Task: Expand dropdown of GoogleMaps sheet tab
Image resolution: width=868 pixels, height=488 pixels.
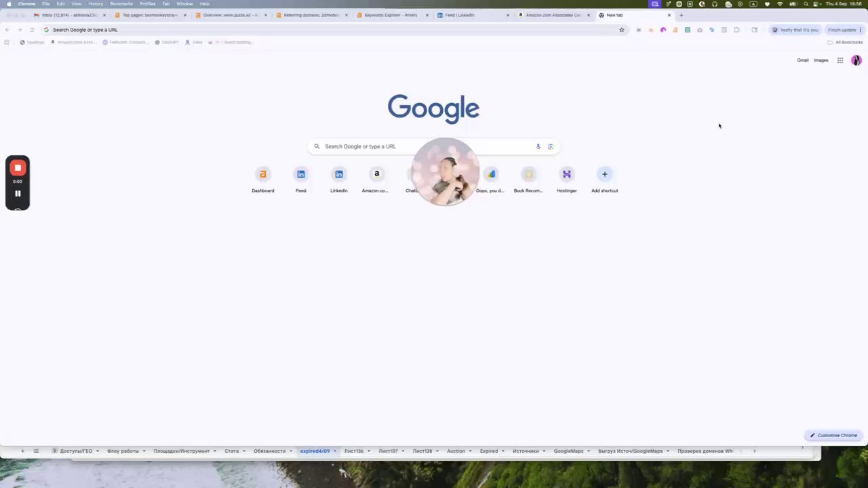Action: (x=589, y=451)
